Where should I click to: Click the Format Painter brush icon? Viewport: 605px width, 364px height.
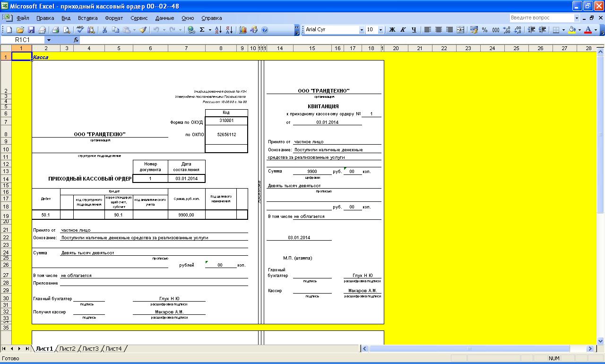pyautogui.click(x=141, y=30)
